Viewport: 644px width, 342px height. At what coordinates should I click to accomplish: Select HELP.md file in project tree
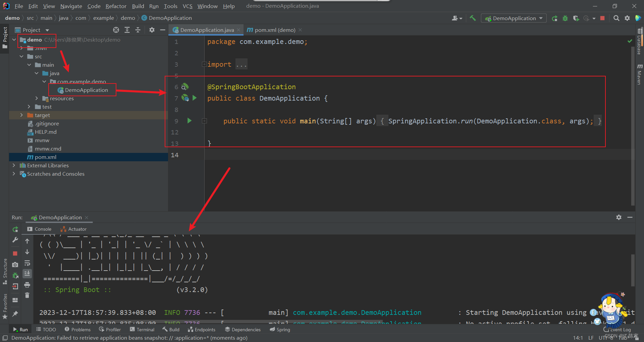42,132
